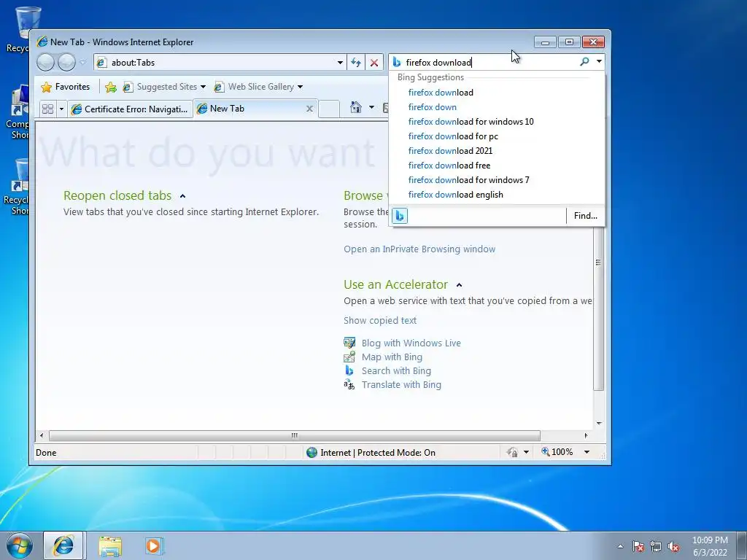The image size is (747, 560).
Task: Click Add to Favorites Bar icon
Action: [x=111, y=87]
